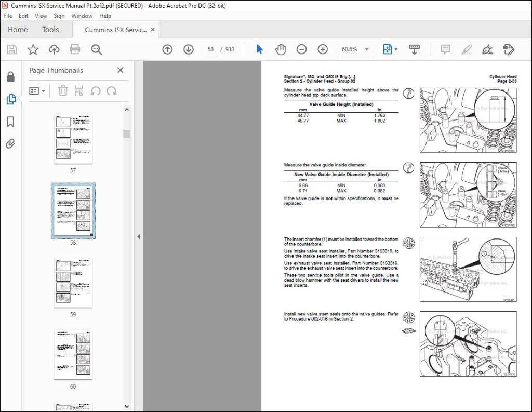This screenshot has width=532, height=412.
Task: Close the Cummins ISX document tab
Action: [x=153, y=30]
